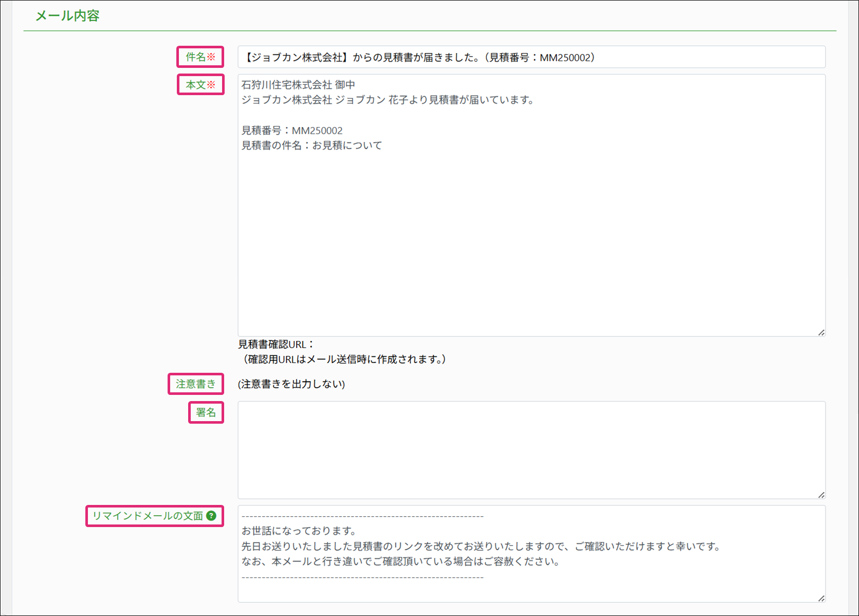The height and width of the screenshot is (616, 859).
Task: Click the resize handle of the 本文 textarea
Action: click(821, 333)
